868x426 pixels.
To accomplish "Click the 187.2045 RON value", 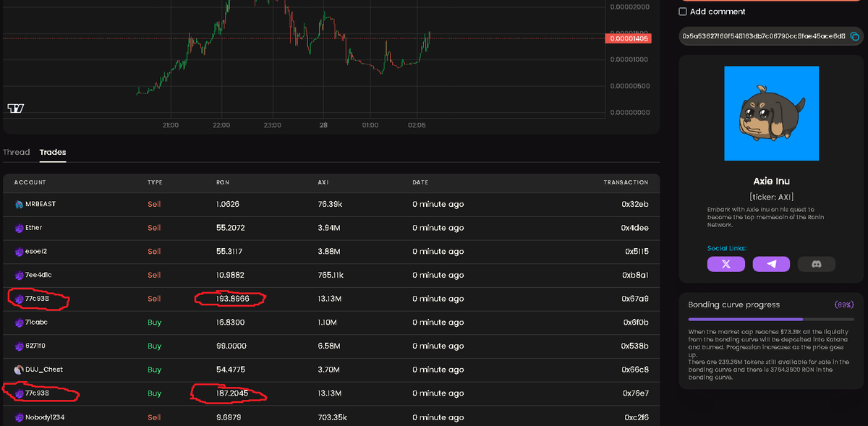I will [233, 393].
